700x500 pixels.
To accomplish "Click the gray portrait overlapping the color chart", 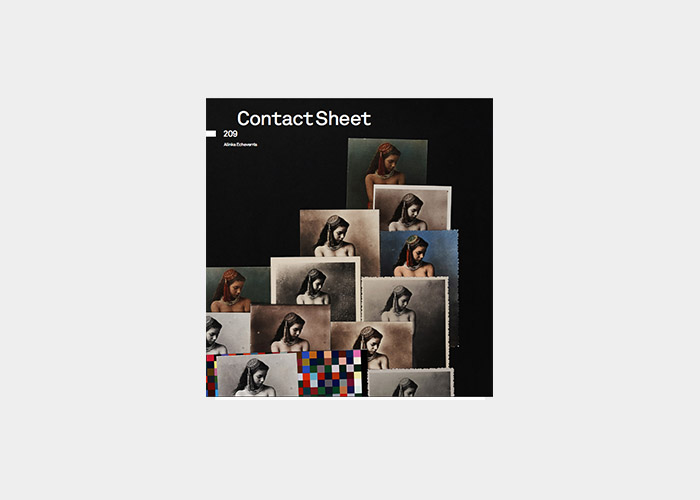I will point(257,375).
